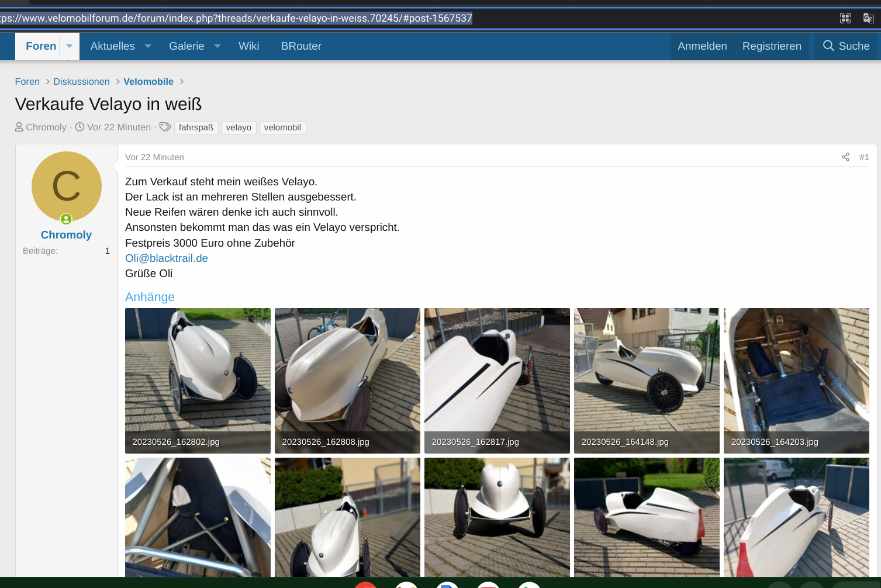Click the thread title Verkaufe Velayo in weiß
The height and width of the screenshot is (588, 881).
point(108,104)
